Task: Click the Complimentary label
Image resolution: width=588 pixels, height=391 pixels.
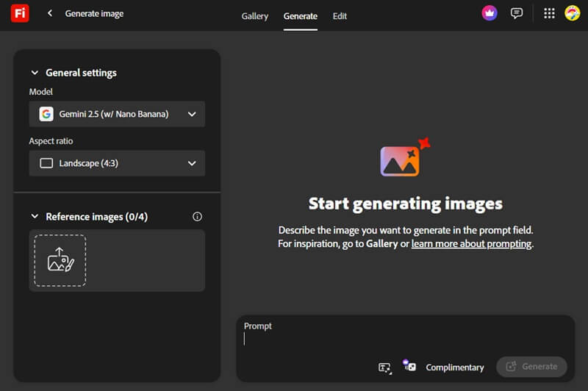Action: click(455, 367)
